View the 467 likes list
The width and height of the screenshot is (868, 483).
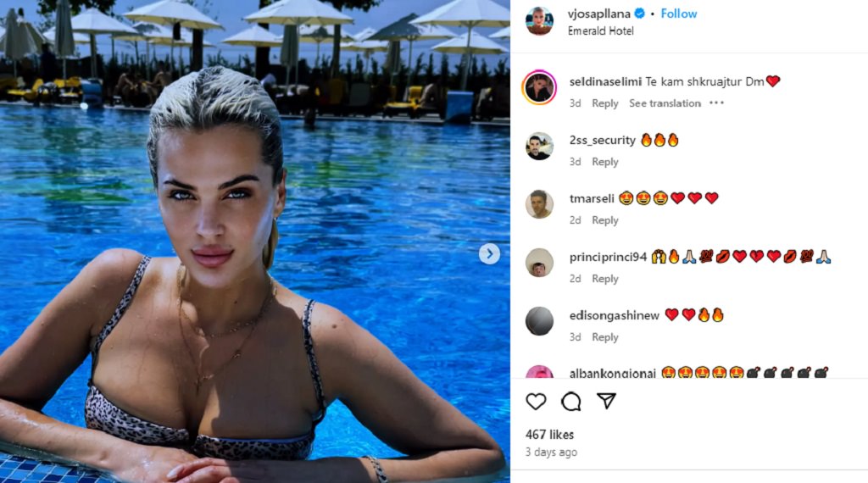[x=549, y=435]
